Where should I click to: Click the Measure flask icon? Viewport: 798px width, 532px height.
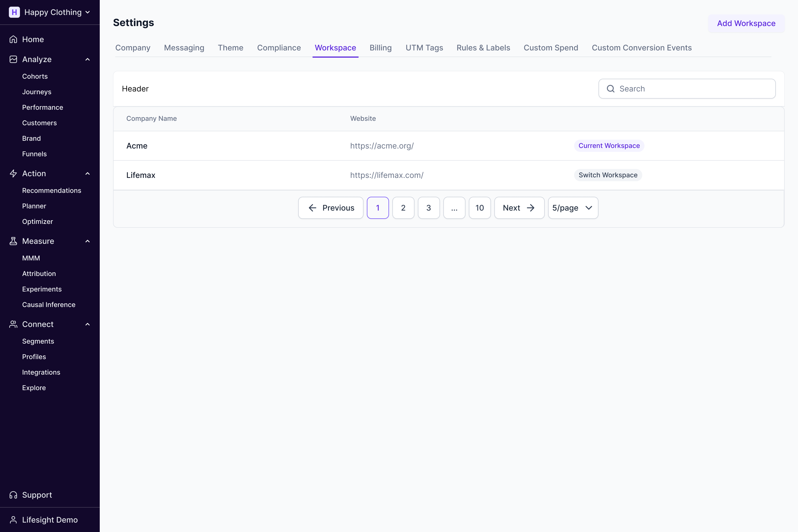[13, 241]
